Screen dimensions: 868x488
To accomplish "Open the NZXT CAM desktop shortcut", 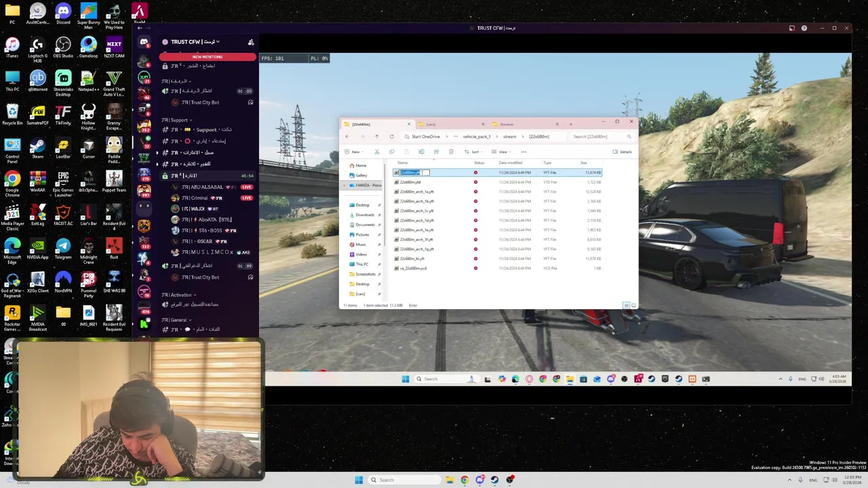I will (x=114, y=47).
